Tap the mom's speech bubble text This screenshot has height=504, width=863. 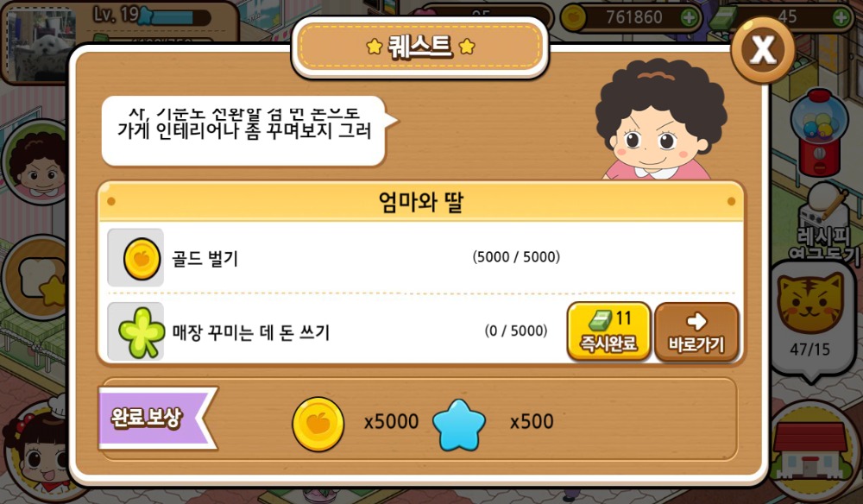click(x=244, y=123)
